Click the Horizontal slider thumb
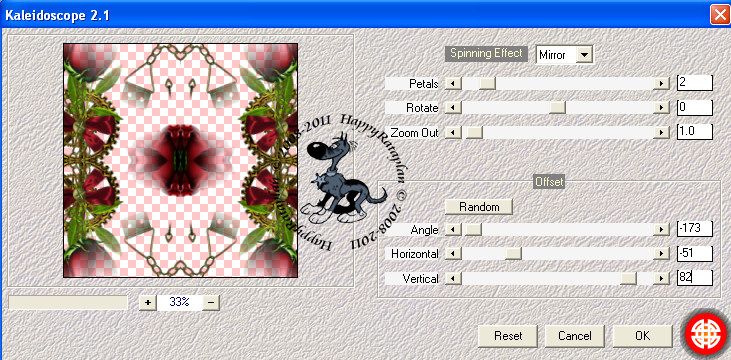 point(513,254)
